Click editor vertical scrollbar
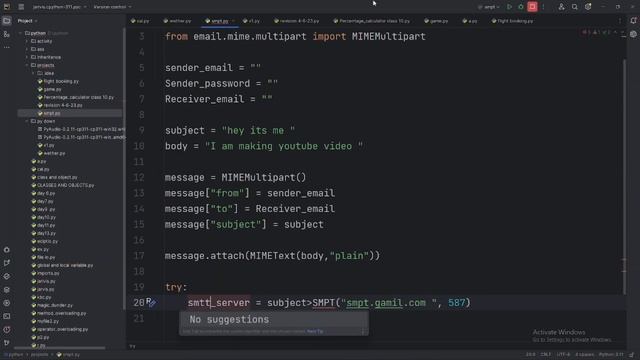 624,176
